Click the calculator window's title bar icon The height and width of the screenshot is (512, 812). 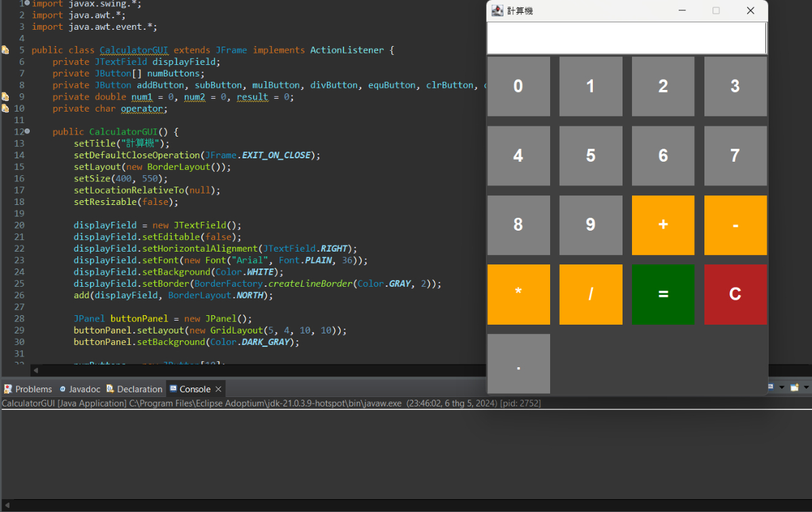[x=497, y=11]
